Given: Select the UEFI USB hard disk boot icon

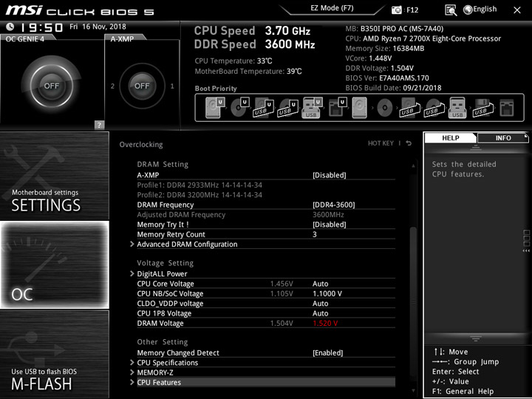Looking at the screenshot, I should pos(263,108).
